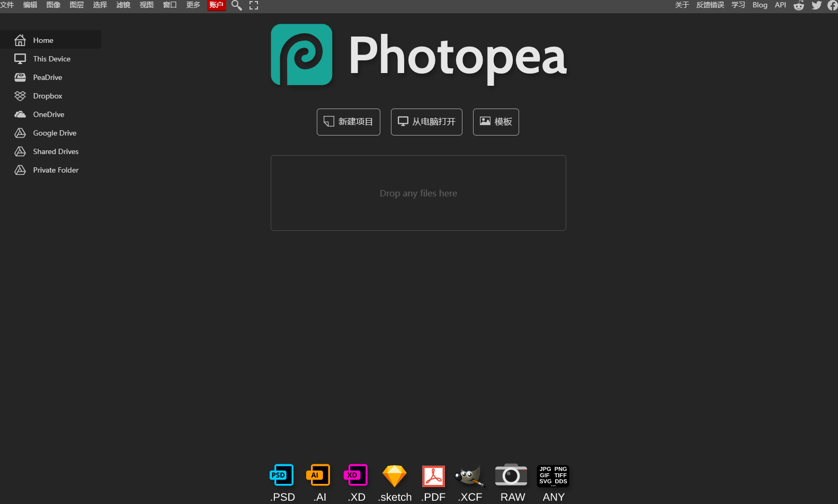Click the .AI Illustrator icon
This screenshot has width=838, height=504.
pyautogui.click(x=318, y=475)
